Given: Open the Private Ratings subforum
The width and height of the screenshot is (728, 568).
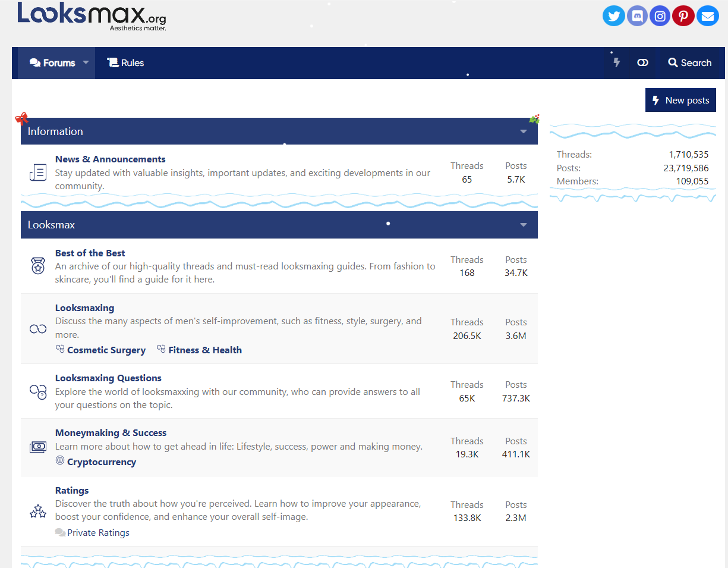Looking at the screenshot, I should (98, 532).
